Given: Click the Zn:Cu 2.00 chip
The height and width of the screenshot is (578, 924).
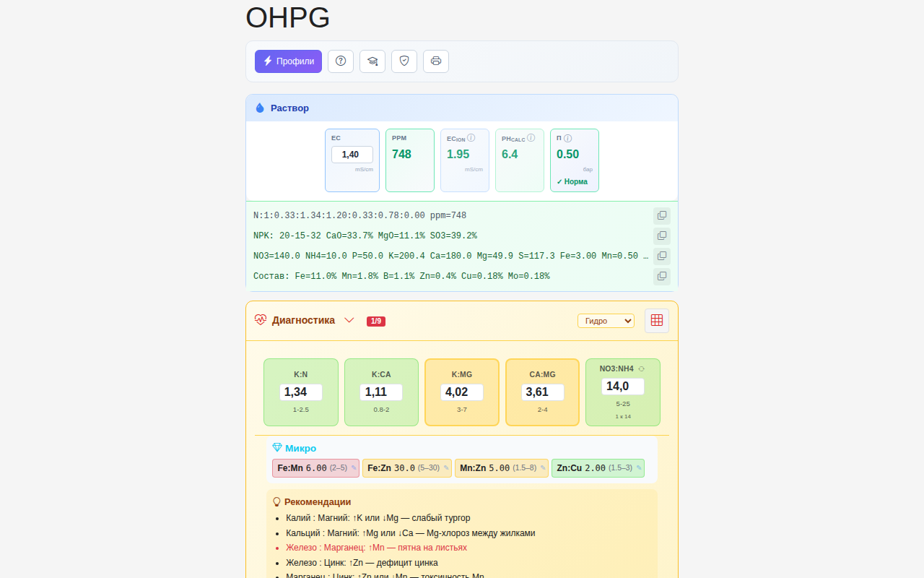Looking at the screenshot, I should pos(598,468).
